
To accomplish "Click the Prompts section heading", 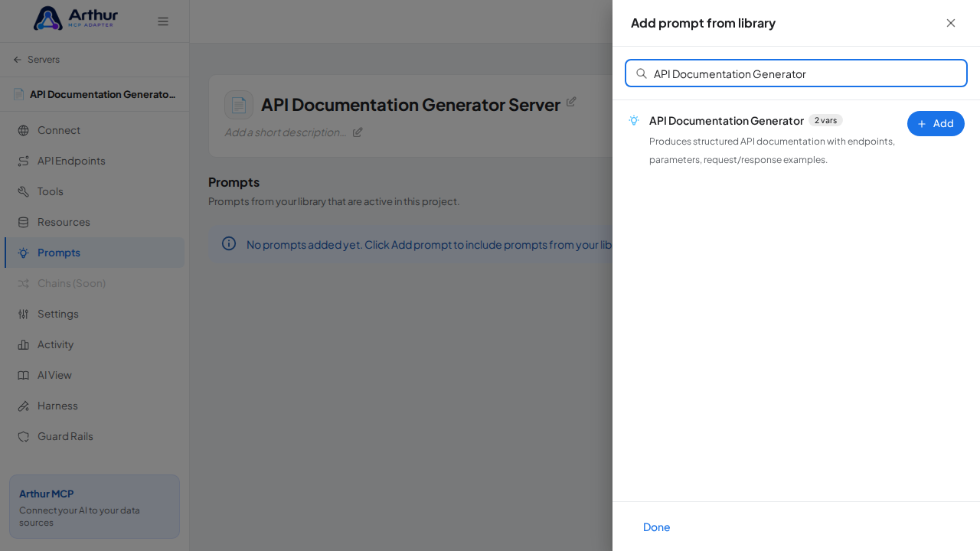I will [234, 182].
